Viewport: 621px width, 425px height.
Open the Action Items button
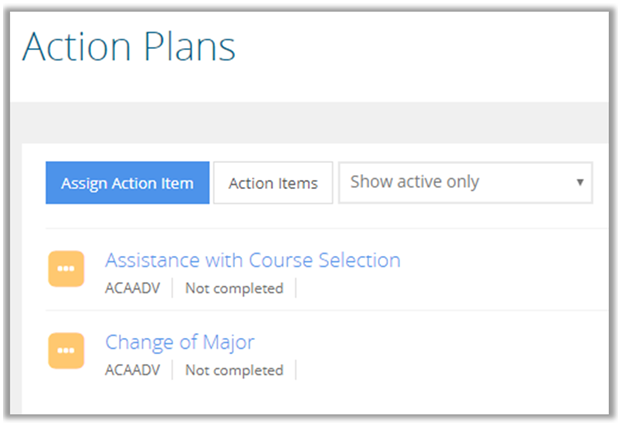click(273, 183)
